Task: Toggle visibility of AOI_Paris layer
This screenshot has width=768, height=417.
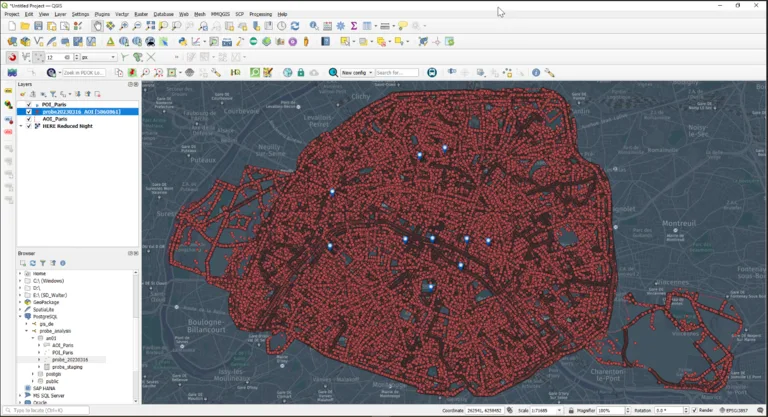Action: (x=29, y=119)
